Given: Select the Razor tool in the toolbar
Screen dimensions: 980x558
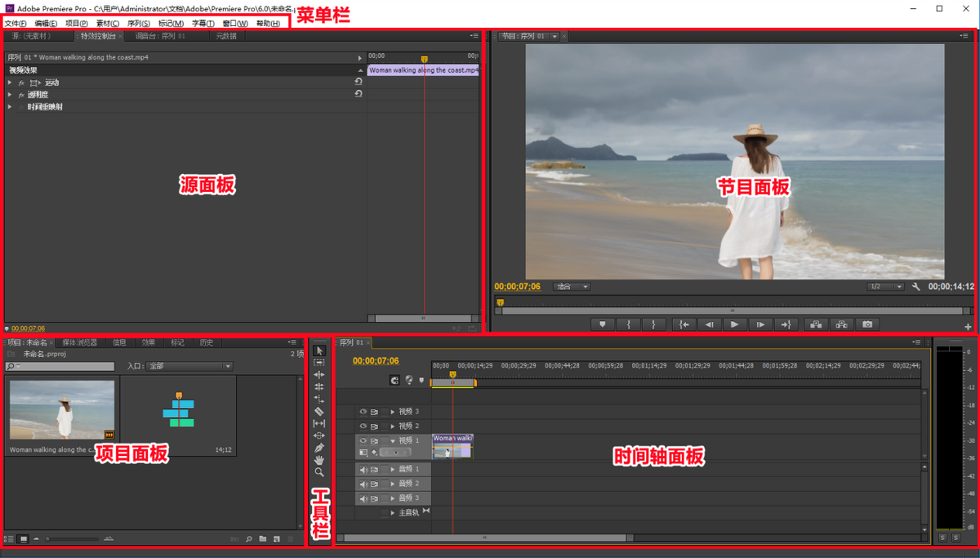Looking at the screenshot, I should [x=319, y=411].
